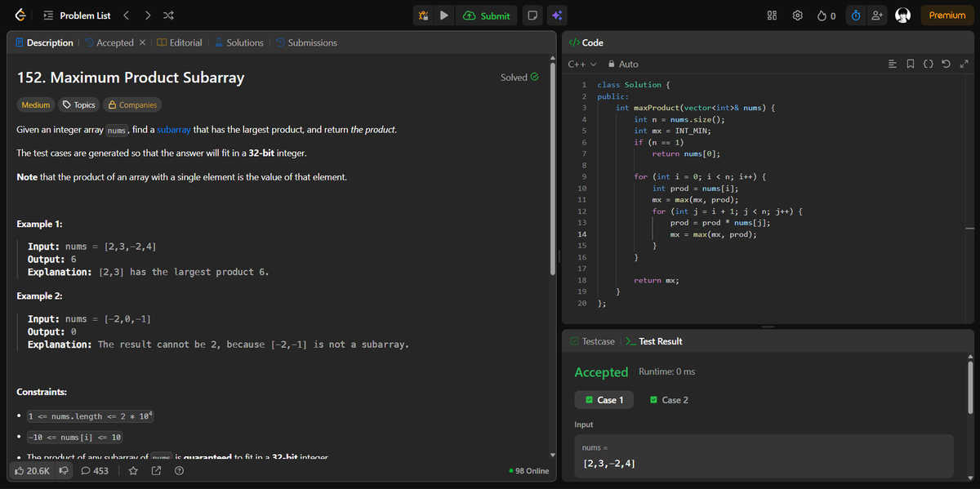The height and width of the screenshot is (489, 980).
Task: Submit the solution
Action: pyautogui.click(x=487, y=16)
